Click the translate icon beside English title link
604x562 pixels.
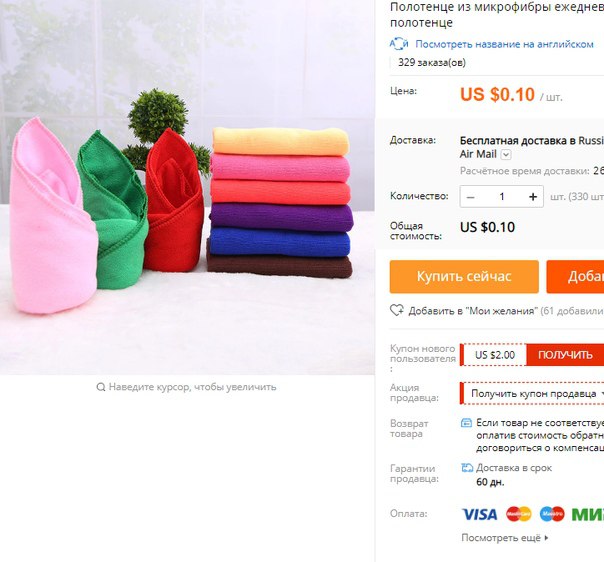(x=399, y=44)
